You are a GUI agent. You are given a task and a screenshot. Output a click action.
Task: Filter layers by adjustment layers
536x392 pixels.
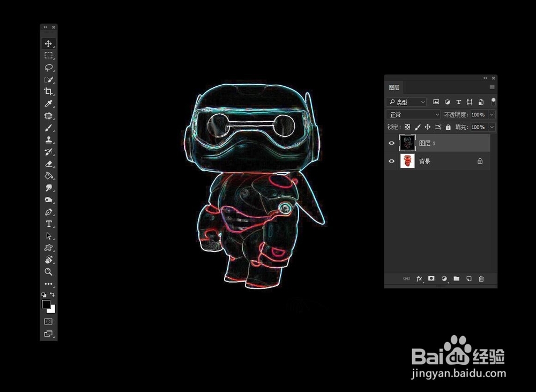coord(447,102)
